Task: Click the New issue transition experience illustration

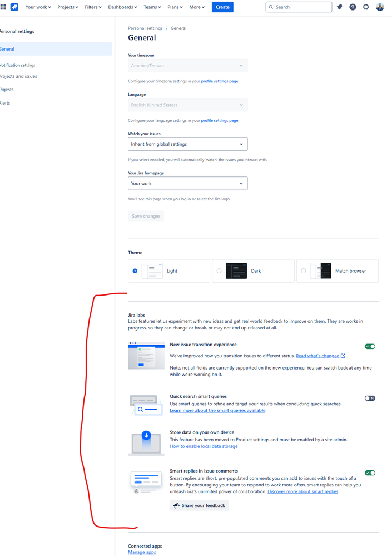Action: point(146,356)
